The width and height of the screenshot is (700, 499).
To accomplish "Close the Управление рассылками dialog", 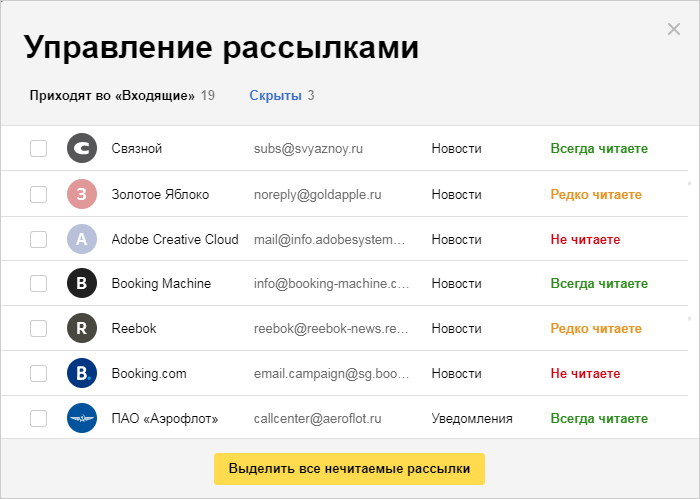I will [674, 29].
